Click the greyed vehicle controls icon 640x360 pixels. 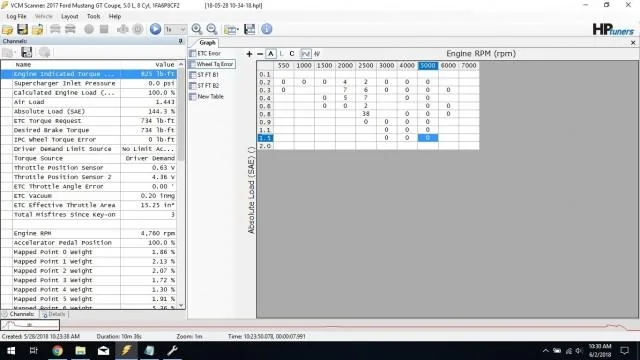point(122,29)
